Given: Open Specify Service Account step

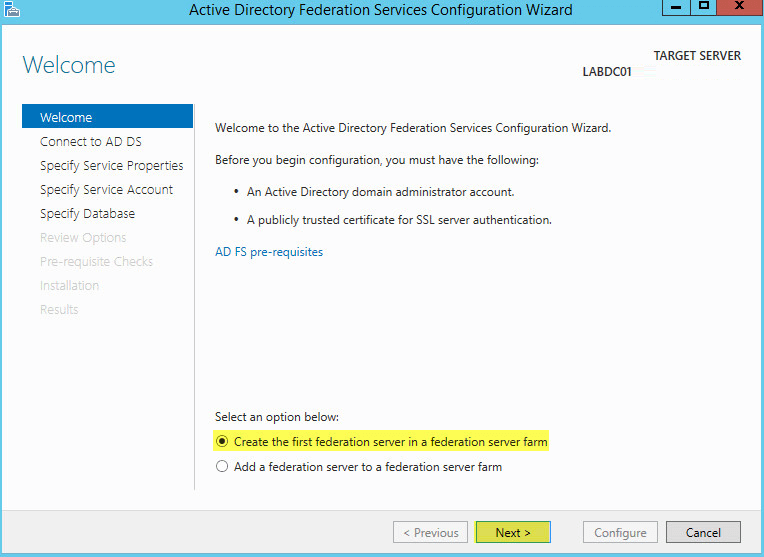Looking at the screenshot, I should click(x=107, y=189).
